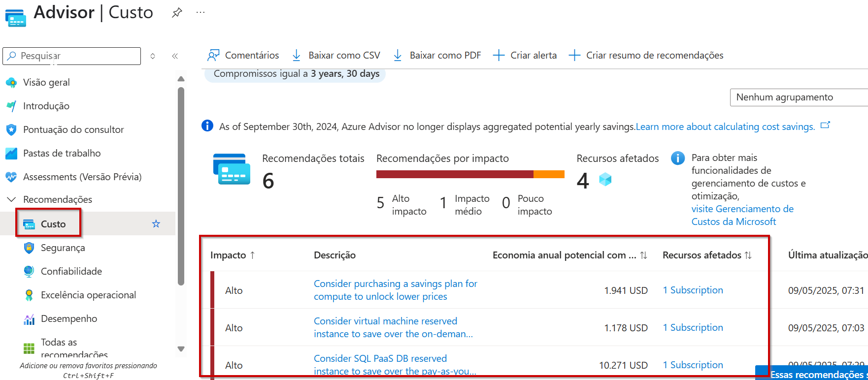Favorite Custo with the star icon
The image size is (868, 380).
(x=156, y=224)
